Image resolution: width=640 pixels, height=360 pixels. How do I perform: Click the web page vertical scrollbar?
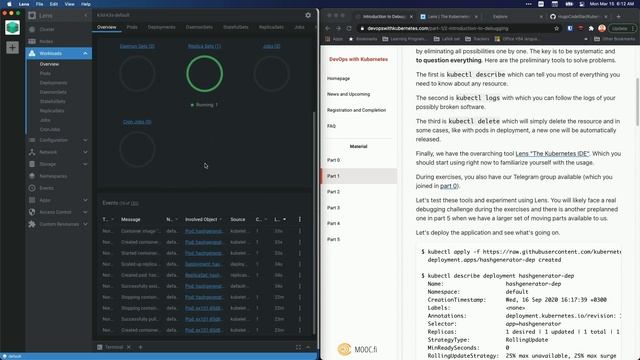tap(637, 102)
